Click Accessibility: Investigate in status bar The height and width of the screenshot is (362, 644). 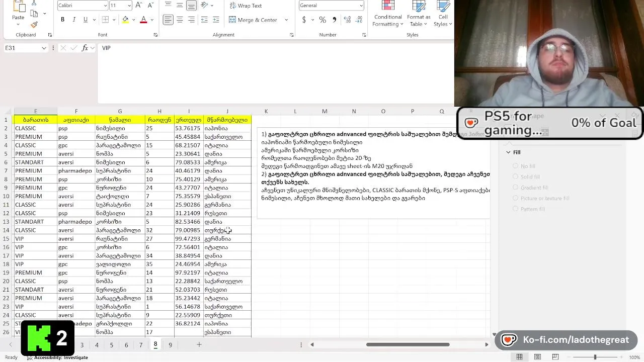57,357
